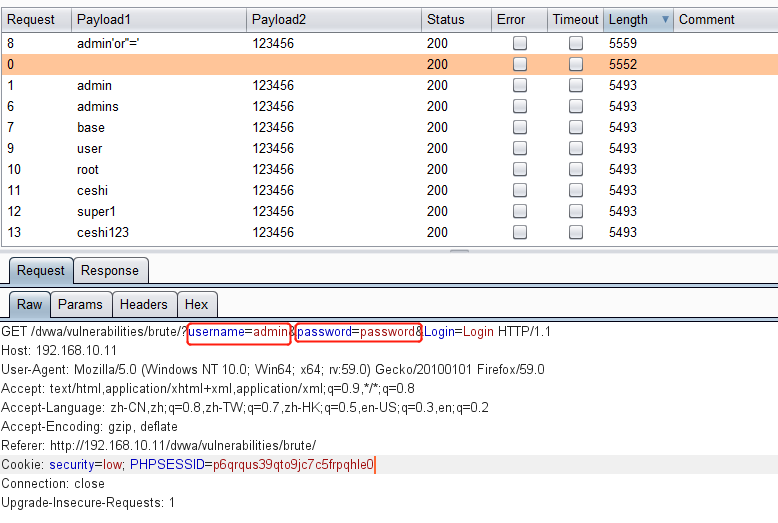
Task: Select row with payload admin'or''='
Action: pos(389,43)
